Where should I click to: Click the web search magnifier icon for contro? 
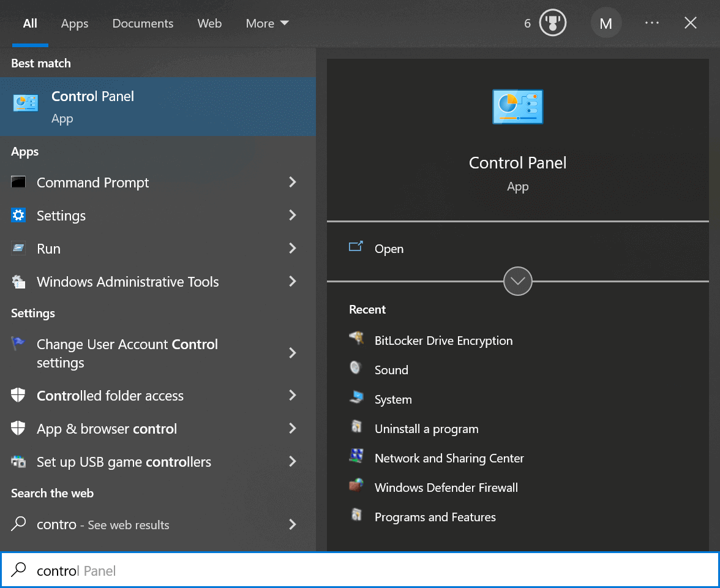[x=18, y=524]
